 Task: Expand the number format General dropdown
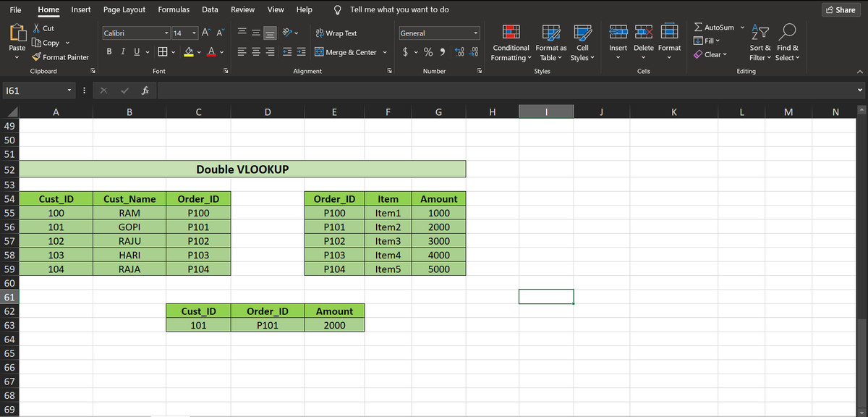[x=477, y=33]
